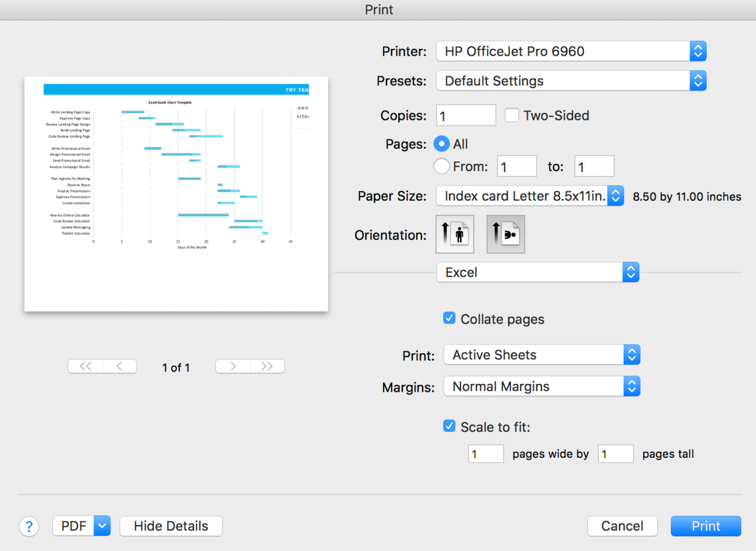756x551 pixels.
Task: Select landscape orientation
Action: [x=505, y=234]
